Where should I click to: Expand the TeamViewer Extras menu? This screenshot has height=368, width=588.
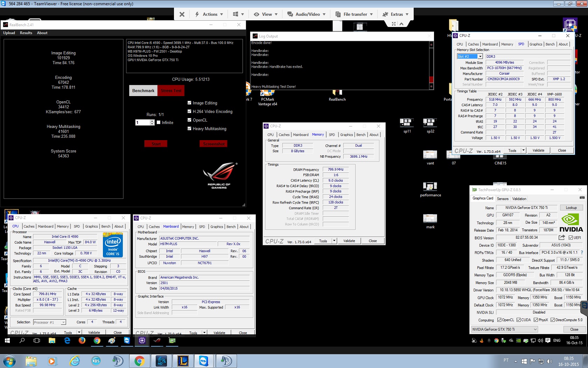[395, 14]
